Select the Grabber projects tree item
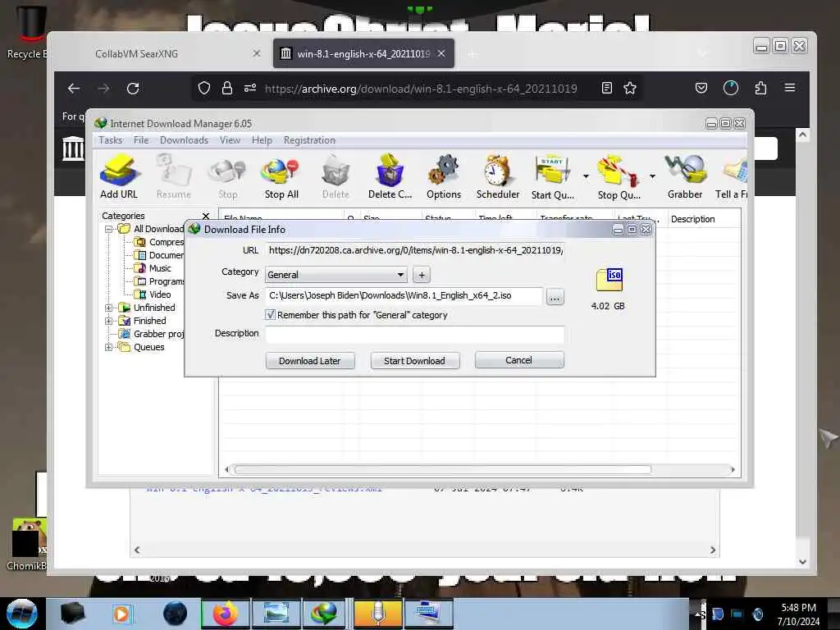 tap(151, 335)
